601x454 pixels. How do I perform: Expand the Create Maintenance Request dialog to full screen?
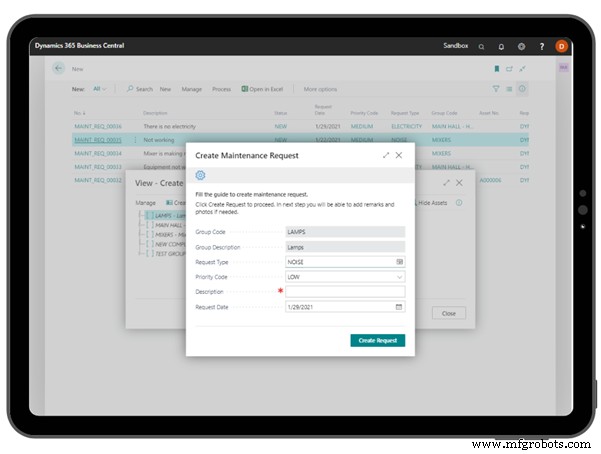click(386, 155)
